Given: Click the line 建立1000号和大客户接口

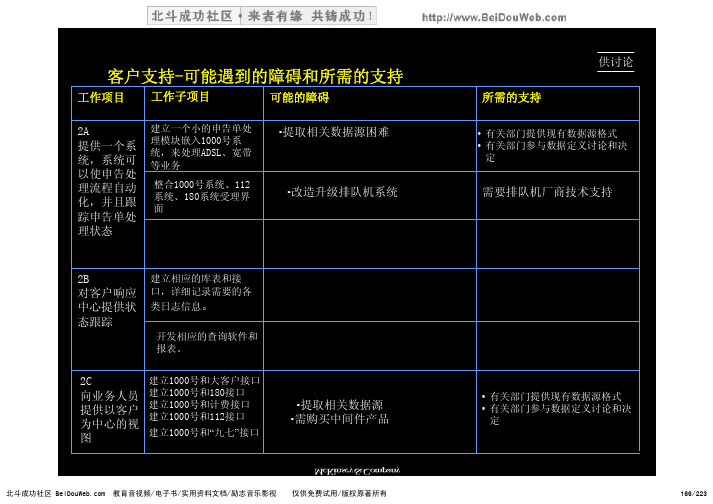Looking at the screenshot, I should 205,380.
